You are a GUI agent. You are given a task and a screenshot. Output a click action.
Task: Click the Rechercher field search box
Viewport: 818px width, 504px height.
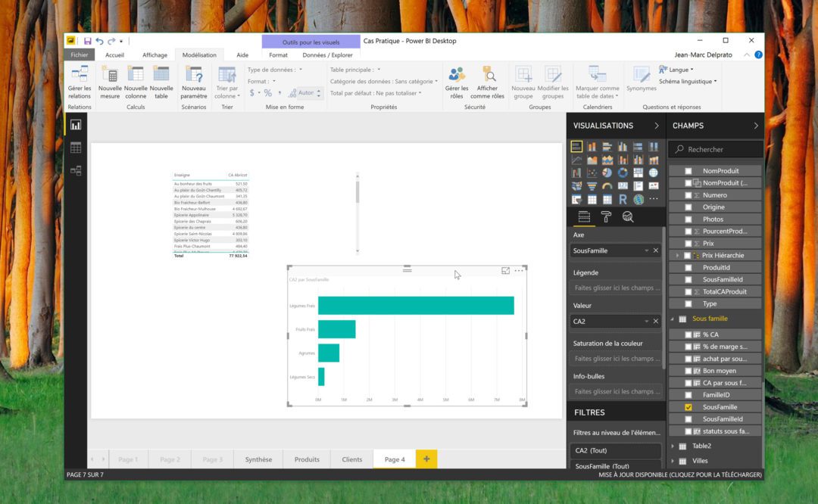coord(721,150)
